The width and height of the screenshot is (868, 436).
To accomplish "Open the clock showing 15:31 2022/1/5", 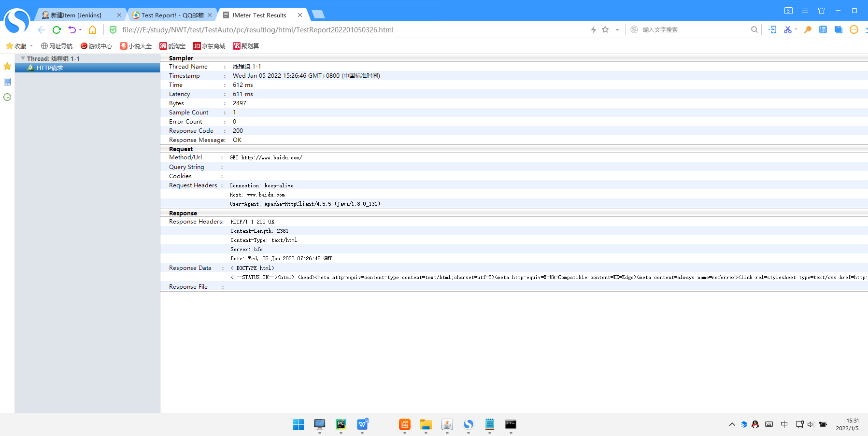I will pyautogui.click(x=848, y=424).
